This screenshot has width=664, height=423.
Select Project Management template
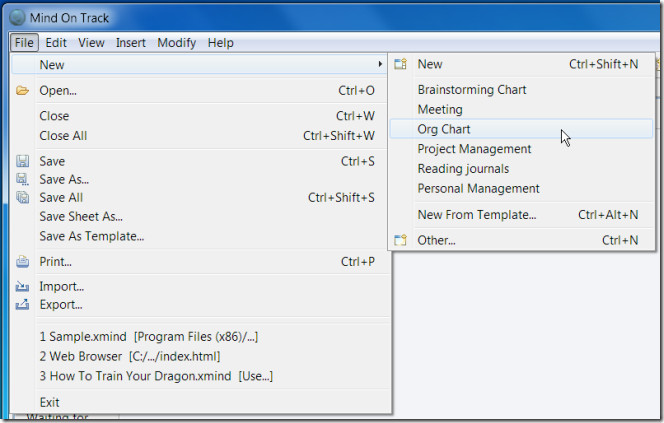pyautogui.click(x=521, y=149)
